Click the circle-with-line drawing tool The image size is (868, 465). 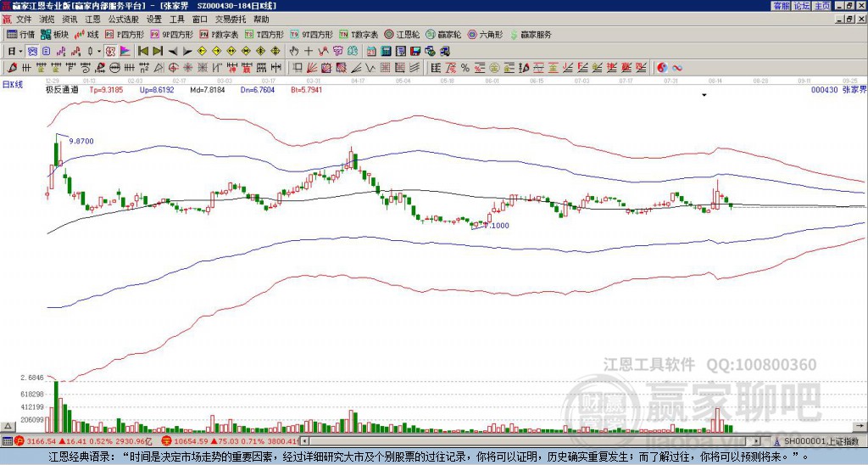click(114, 68)
